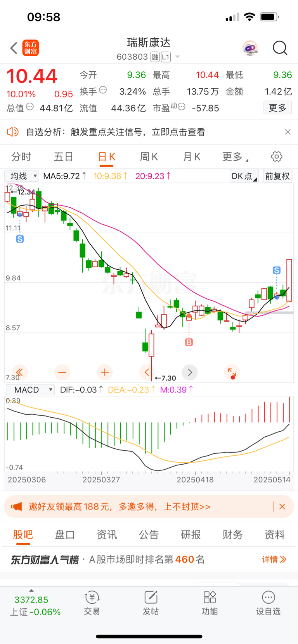Image resolution: width=298 pixels, height=644 pixels.
Task: Open the robot assistant avatar
Action: point(250,48)
